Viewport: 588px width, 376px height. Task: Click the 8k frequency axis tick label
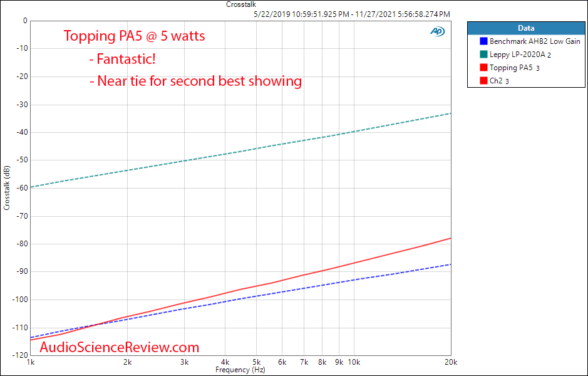tap(322, 362)
